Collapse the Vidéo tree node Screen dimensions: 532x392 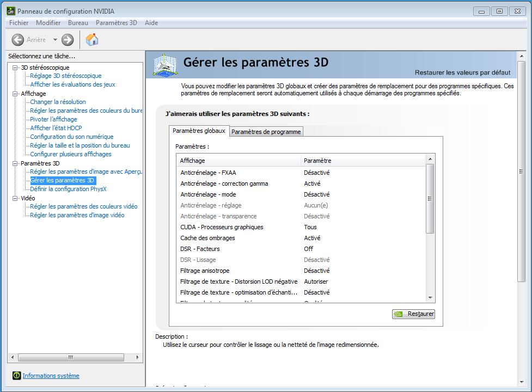tap(15, 198)
